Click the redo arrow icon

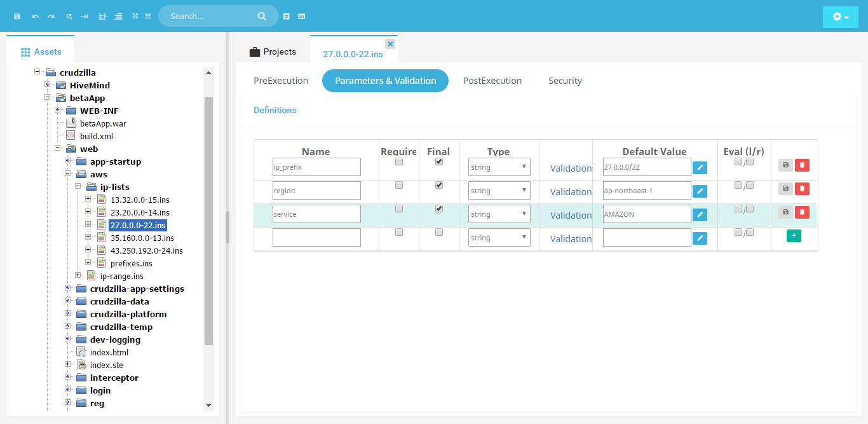(x=51, y=16)
